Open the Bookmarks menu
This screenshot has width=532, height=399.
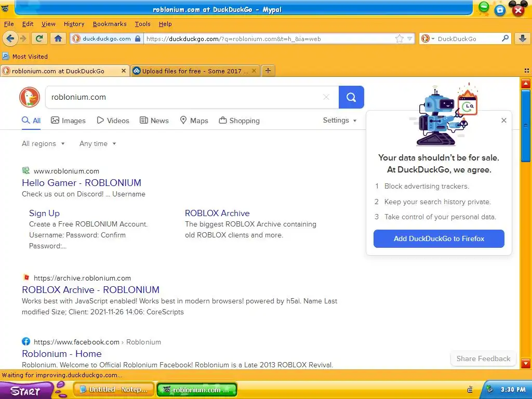tap(110, 24)
